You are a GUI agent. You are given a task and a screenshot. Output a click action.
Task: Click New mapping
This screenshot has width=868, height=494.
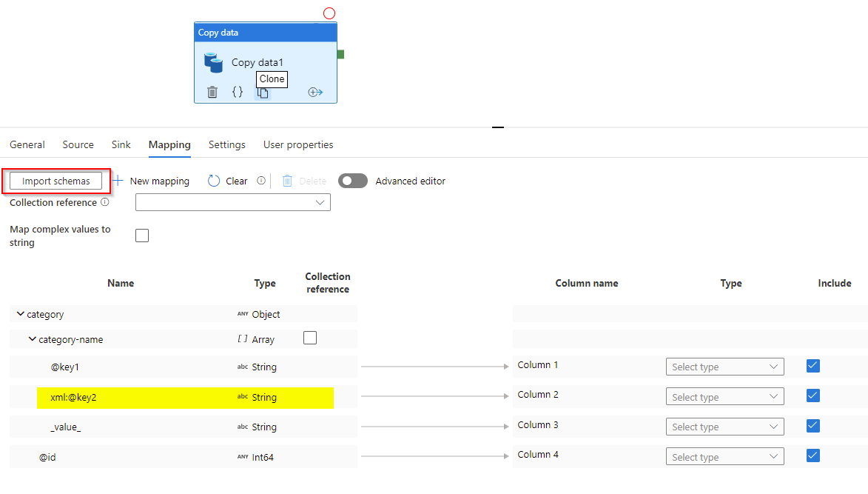[x=160, y=180]
